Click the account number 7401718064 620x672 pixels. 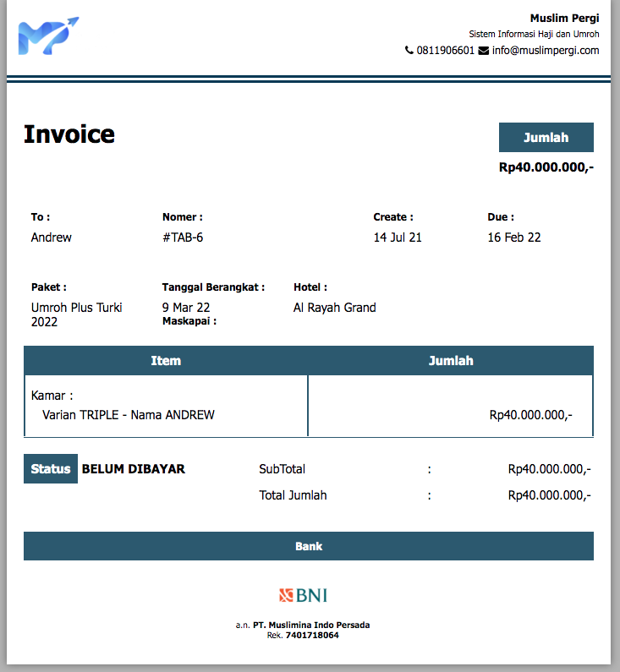(312, 635)
